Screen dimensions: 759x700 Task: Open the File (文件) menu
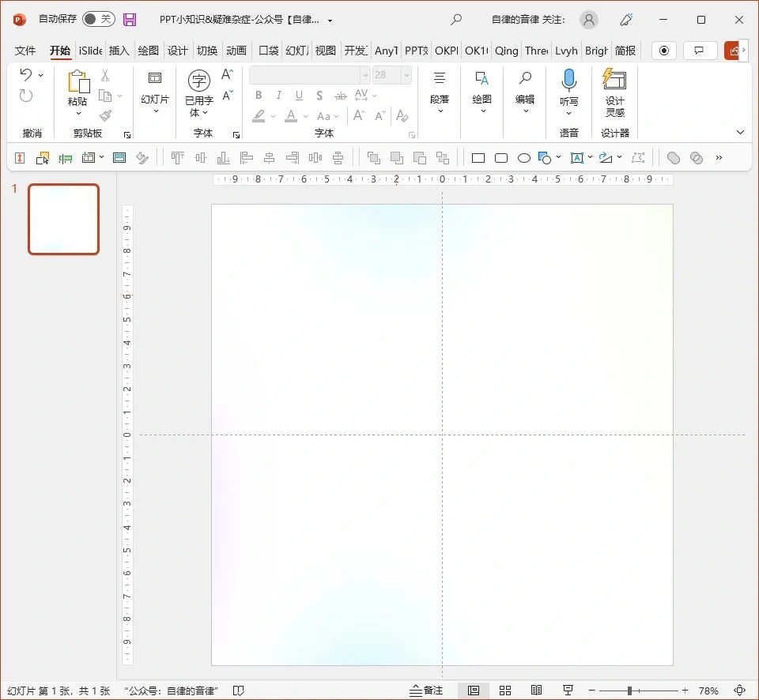pyautogui.click(x=25, y=51)
